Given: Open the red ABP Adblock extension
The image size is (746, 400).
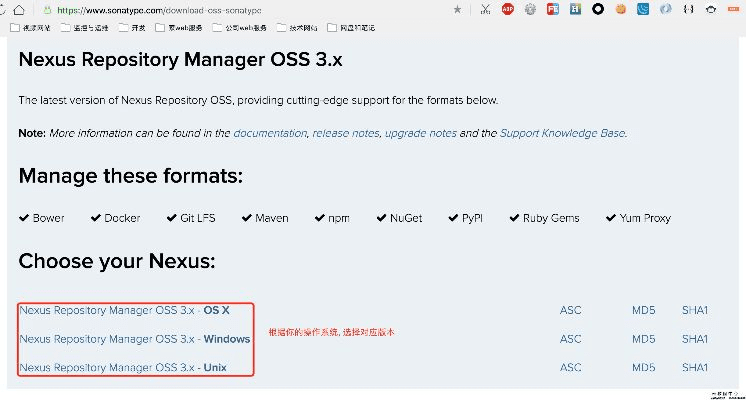Looking at the screenshot, I should click(x=508, y=9).
